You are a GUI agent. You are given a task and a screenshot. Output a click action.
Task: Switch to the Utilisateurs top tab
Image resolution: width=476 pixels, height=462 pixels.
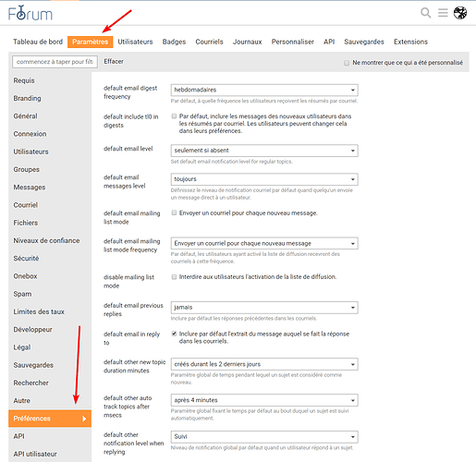135,42
